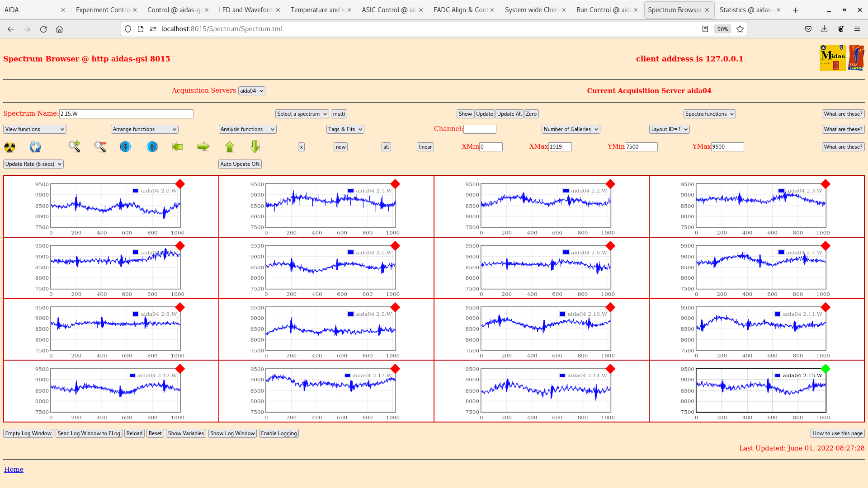Screen dimensions: 868x488
Task: Toggle the Auto Update ON button
Action: (x=240, y=164)
